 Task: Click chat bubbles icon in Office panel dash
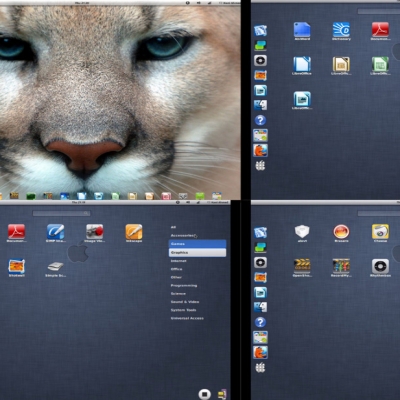pos(260,45)
